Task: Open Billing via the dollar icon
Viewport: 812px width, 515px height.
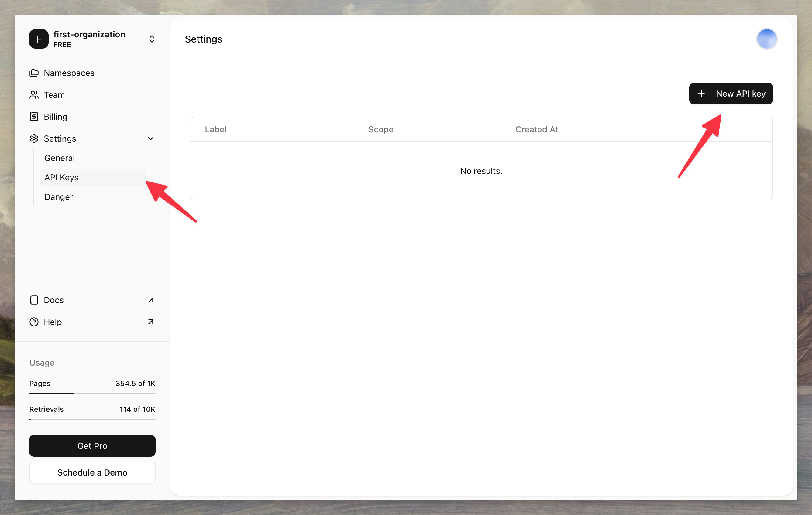Action: point(34,117)
